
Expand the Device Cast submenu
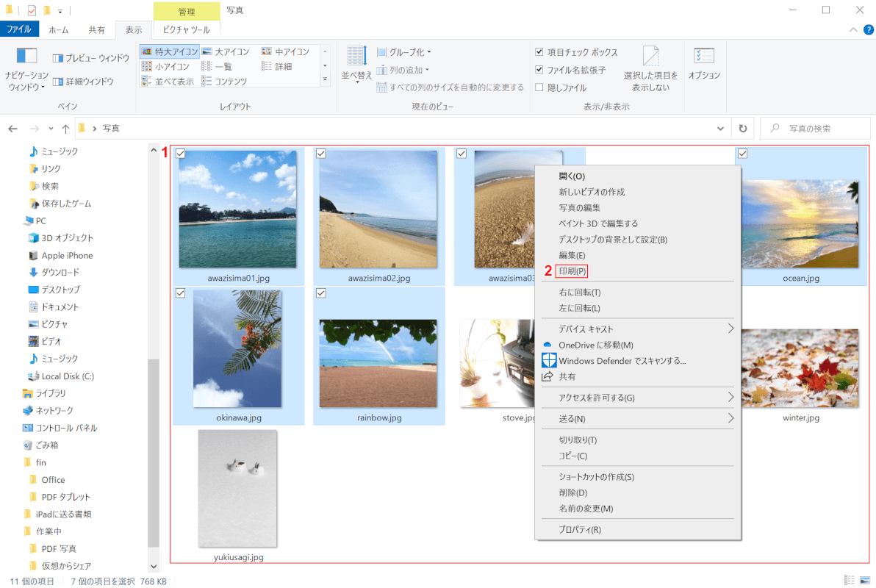point(730,329)
